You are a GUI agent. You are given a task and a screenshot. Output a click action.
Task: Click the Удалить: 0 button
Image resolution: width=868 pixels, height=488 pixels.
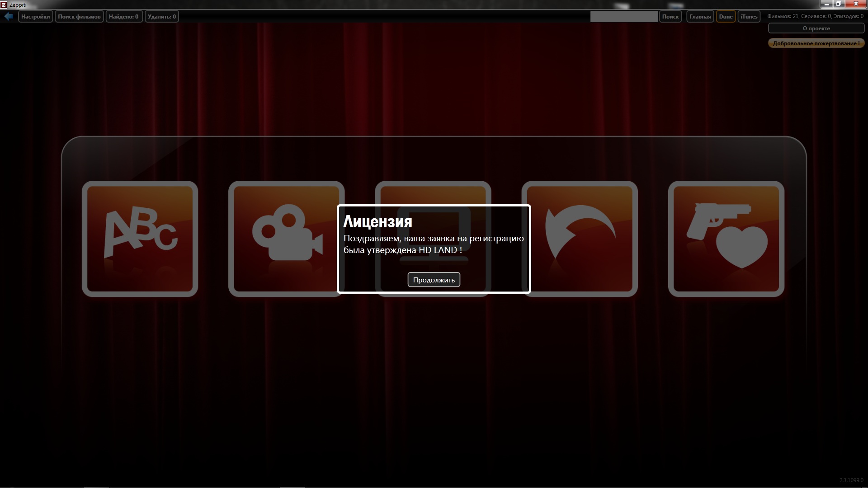pos(161,17)
